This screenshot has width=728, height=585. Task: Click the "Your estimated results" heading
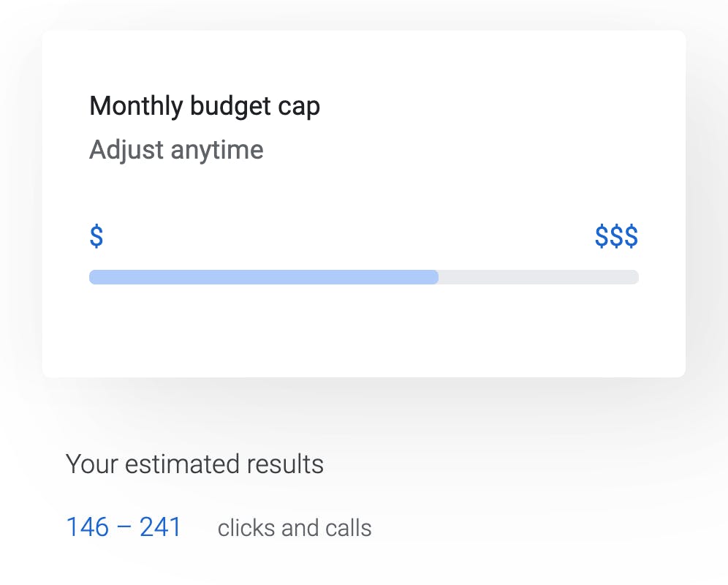click(194, 464)
